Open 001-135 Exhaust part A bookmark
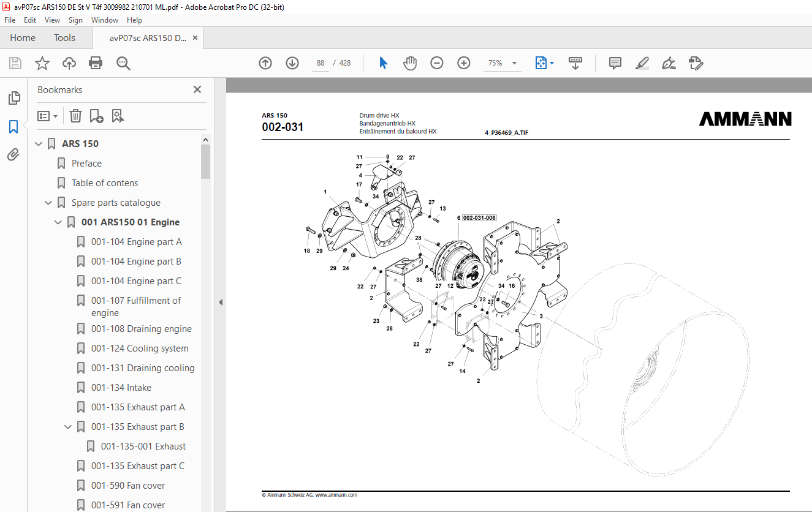This screenshot has height=512, width=812. 138,407
